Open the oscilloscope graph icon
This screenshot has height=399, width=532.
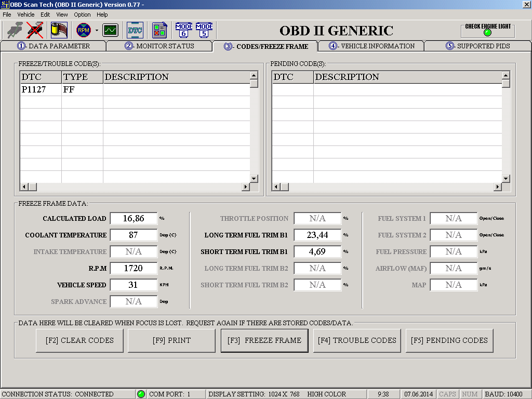click(x=110, y=30)
